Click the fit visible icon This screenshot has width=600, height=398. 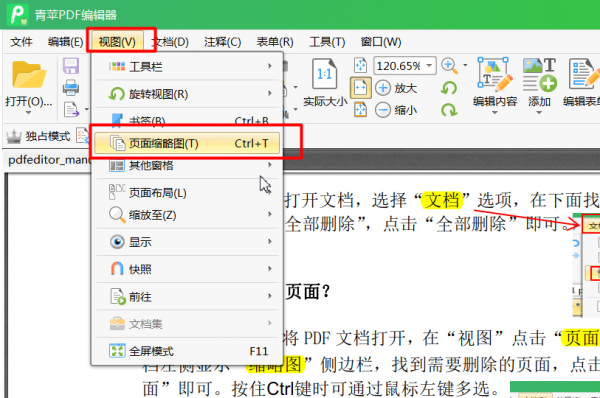coord(360,109)
